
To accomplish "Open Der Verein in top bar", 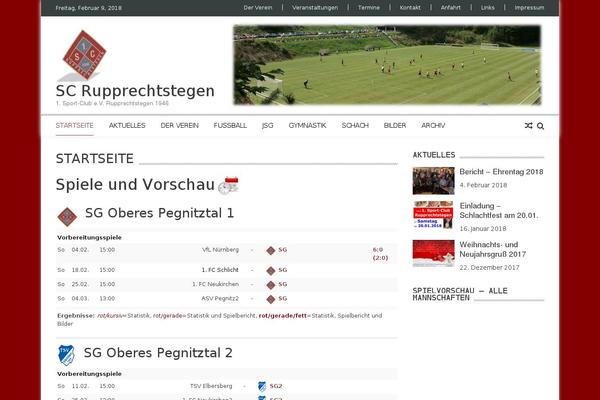I will coord(258,8).
